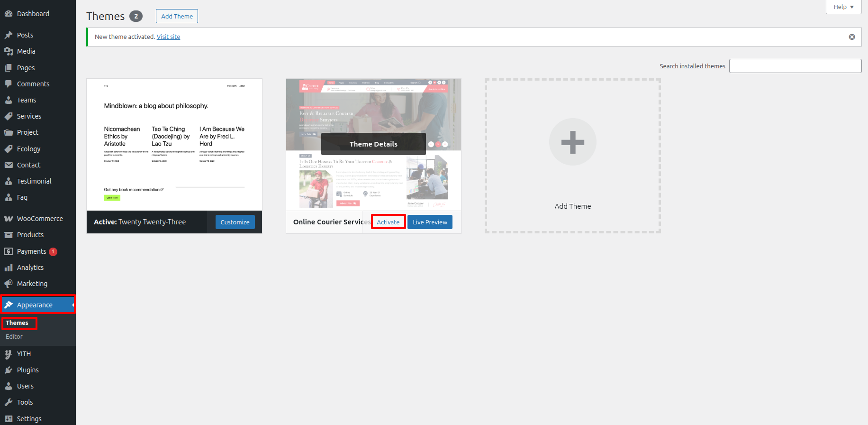Image resolution: width=868 pixels, height=425 pixels.
Task: Open Media via its sidebar icon
Action: point(9,51)
